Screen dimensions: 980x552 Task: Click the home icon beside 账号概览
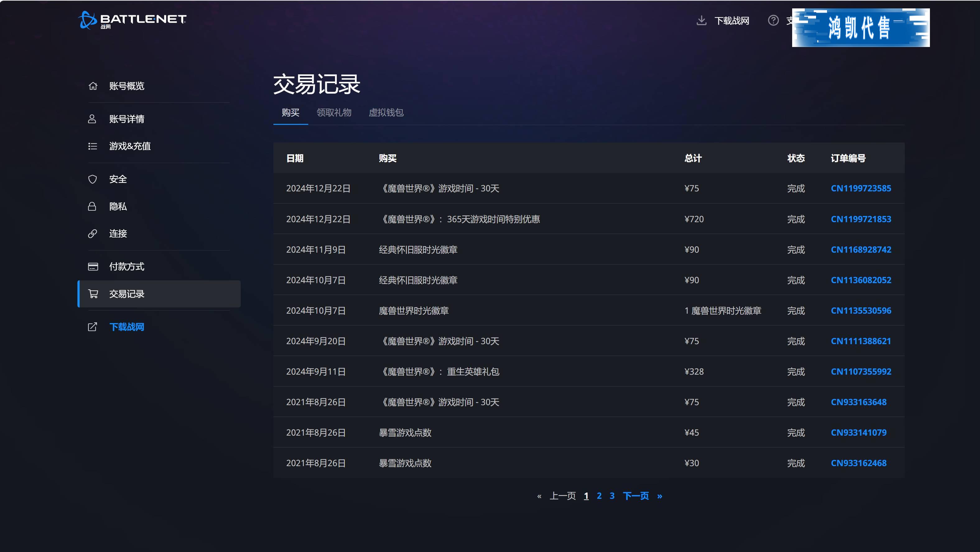point(93,86)
